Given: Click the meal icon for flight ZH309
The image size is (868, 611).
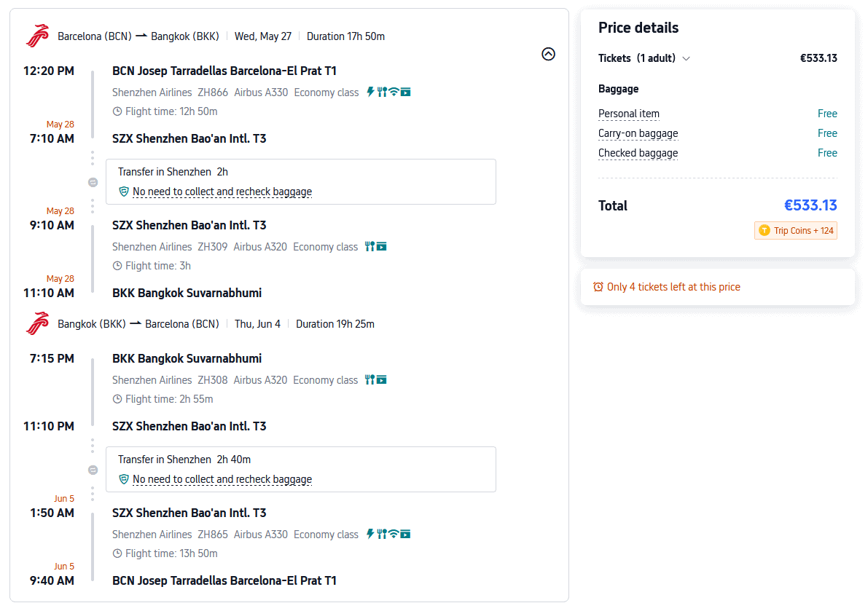Looking at the screenshot, I should pyautogui.click(x=370, y=247).
